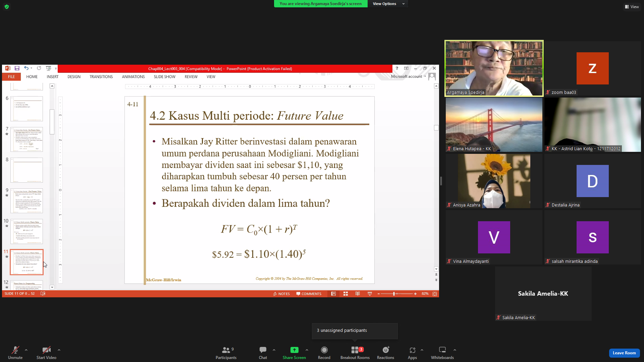Click the Zoom View button
The image size is (644, 362).
coord(632,7)
